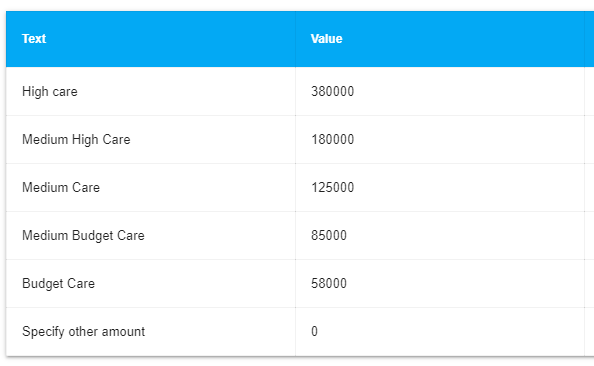
Task: Click the 180000 value cell
Action: [333, 139]
